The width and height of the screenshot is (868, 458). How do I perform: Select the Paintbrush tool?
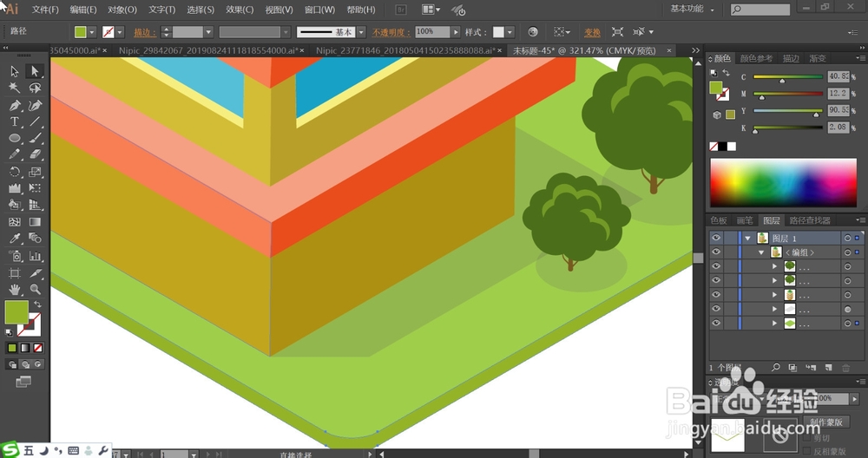[35, 138]
